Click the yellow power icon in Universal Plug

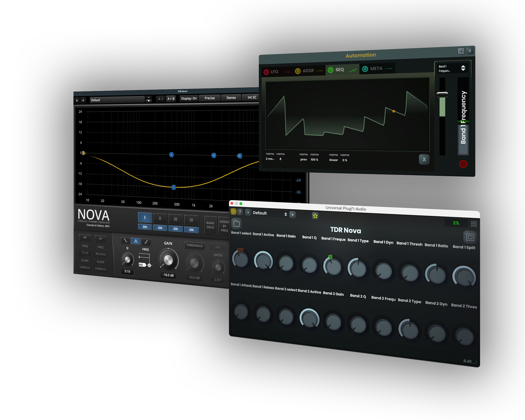[233, 212]
